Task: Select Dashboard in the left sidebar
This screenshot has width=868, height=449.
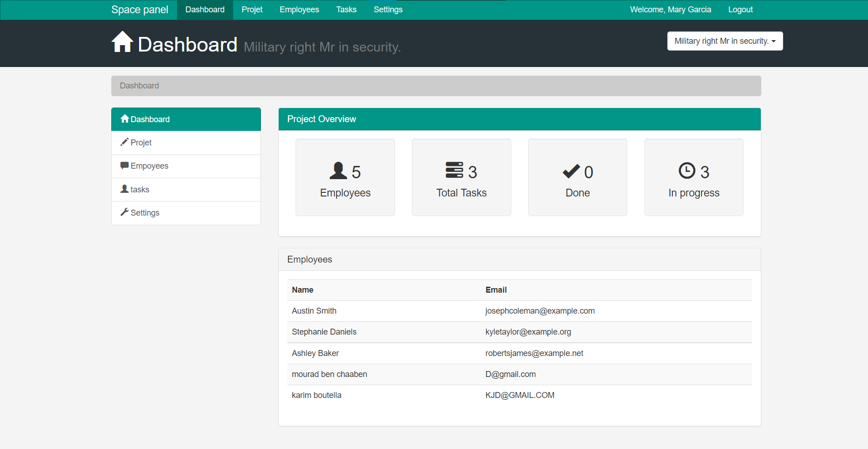Action: click(150, 119)
